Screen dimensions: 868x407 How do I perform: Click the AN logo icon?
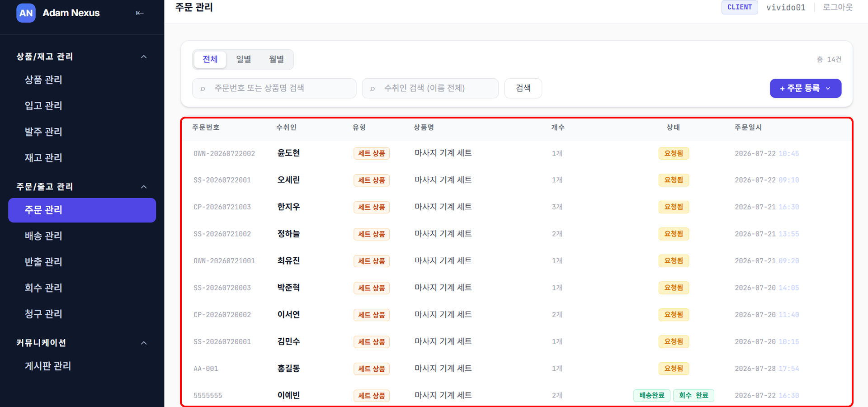pos(26,13)
